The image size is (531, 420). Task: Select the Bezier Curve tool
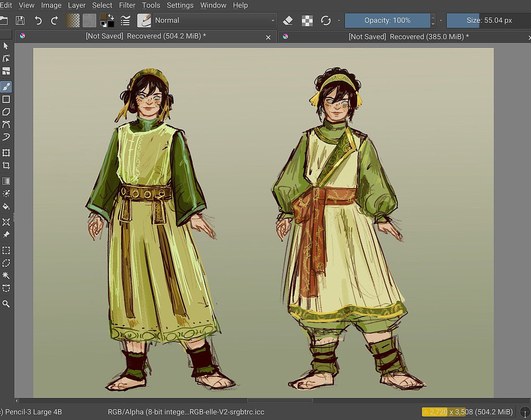tap(6, 125)
